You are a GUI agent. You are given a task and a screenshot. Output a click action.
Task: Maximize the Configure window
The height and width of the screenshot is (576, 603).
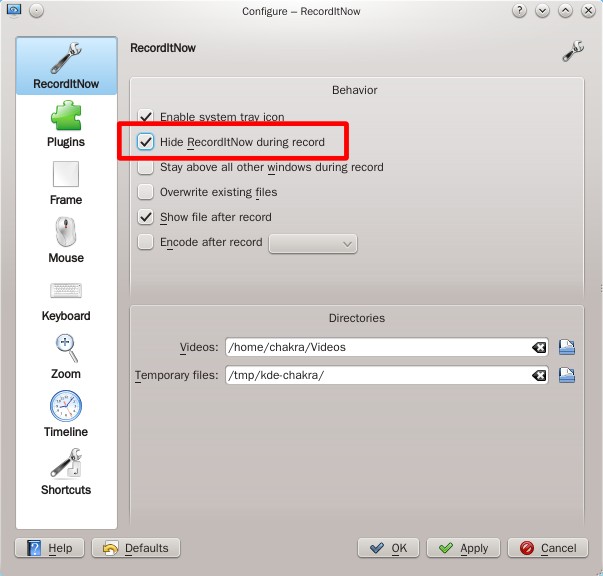pos(565,11)
